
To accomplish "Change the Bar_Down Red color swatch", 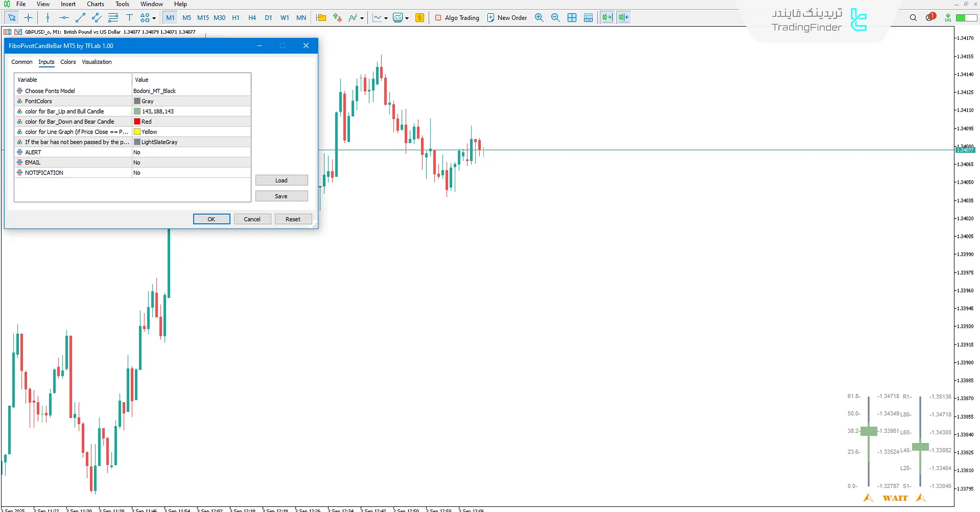I will coord(137,121).
